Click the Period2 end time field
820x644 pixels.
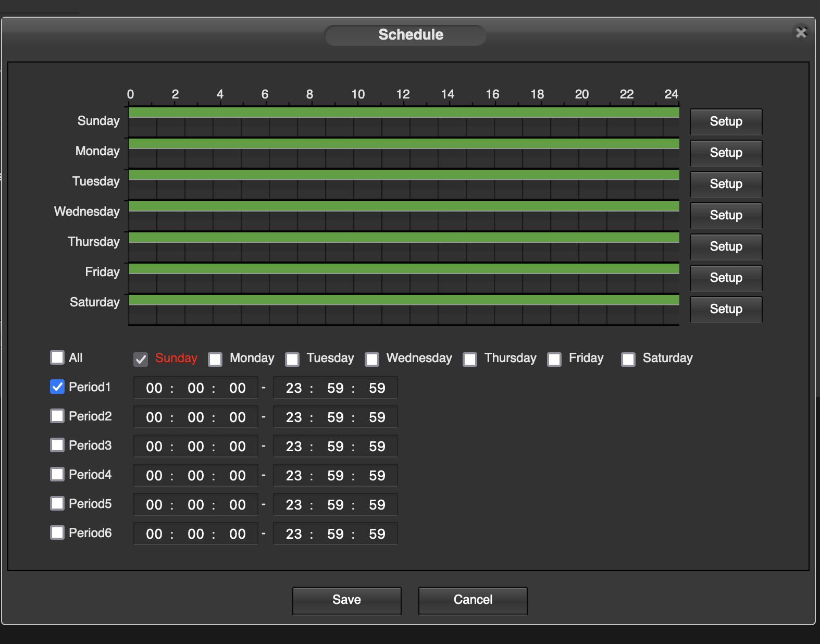pyautogui.click(x=336, y=417)
